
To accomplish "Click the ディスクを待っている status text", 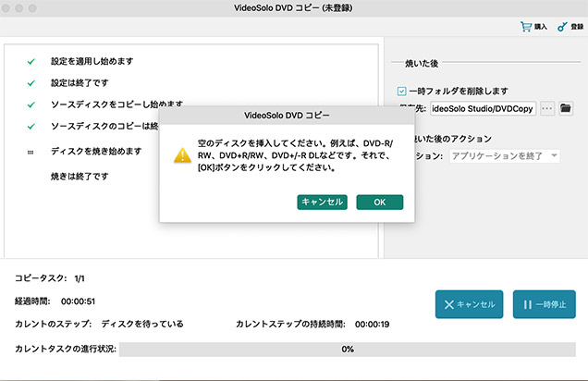I will [x=142, y=324].
